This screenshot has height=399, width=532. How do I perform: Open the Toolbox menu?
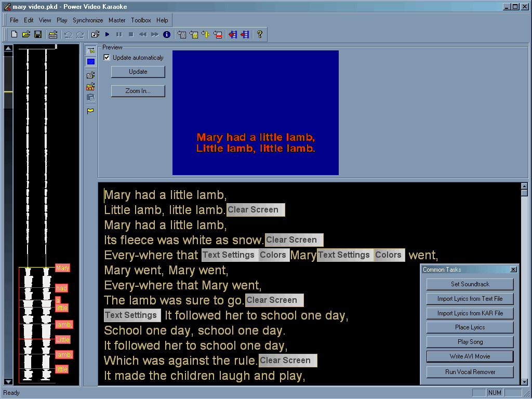141,20
